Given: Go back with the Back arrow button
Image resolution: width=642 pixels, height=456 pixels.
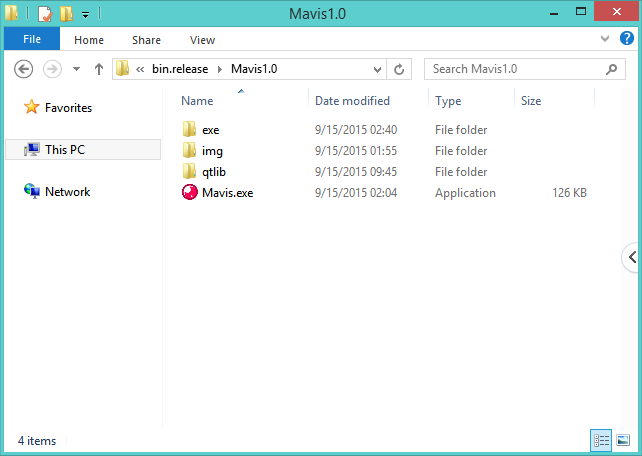Looking at the screenshot, I should 23,69.
